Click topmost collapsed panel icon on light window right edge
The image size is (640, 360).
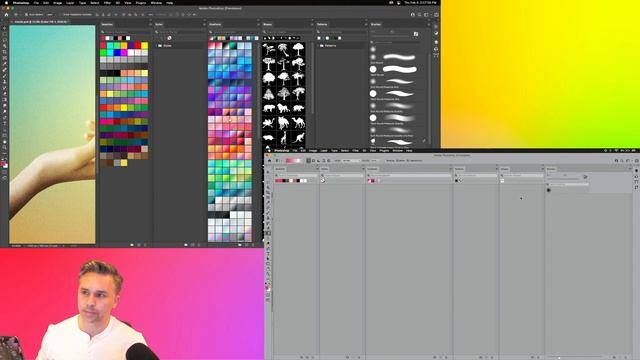click(x=636, y=171)
